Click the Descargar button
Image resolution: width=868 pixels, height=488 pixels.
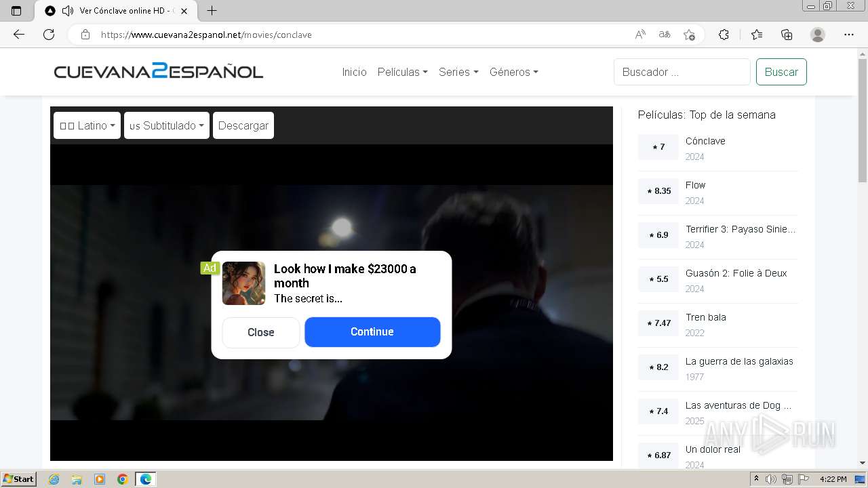(243, 125)
